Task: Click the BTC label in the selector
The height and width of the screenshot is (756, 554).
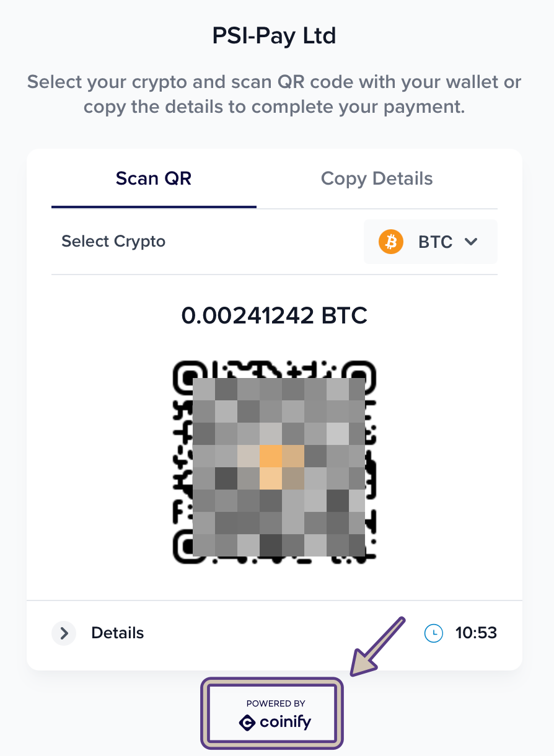Action: [x=436, y=242]
